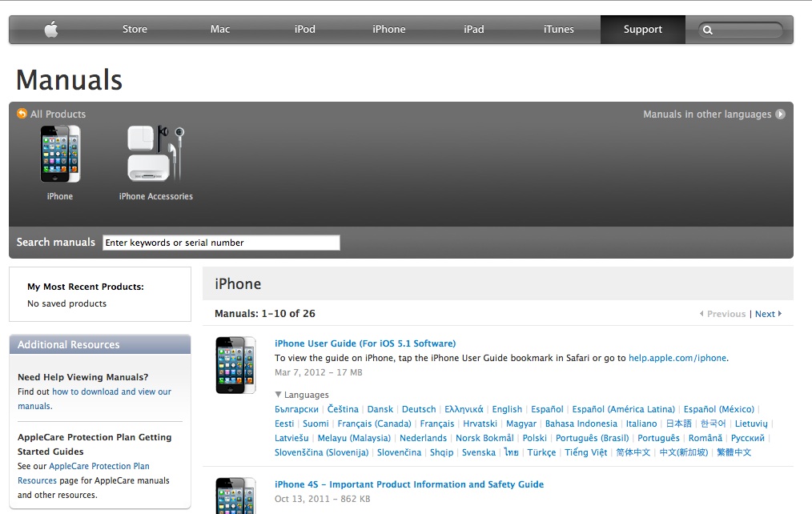Click the Search manuals keyword field
Viewport: 812px width, 514px height.
point(221,243)
